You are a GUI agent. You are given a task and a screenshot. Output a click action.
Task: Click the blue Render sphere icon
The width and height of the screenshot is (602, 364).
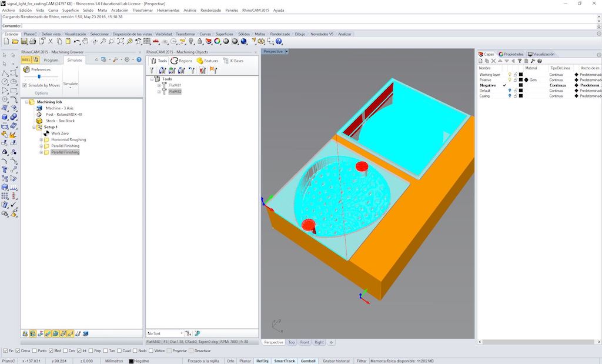pos(243,41)
